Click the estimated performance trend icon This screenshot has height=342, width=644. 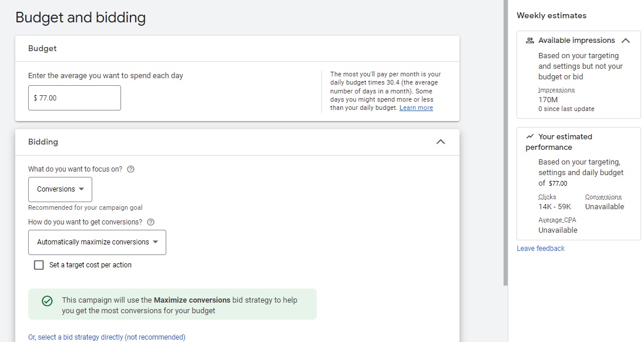[529, 136]
